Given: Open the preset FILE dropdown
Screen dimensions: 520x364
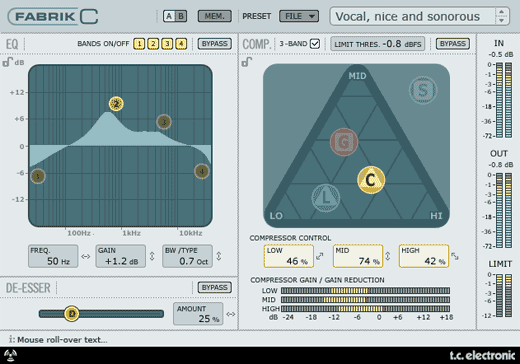Looking at the screenshot, I should [x=299, y=16].
